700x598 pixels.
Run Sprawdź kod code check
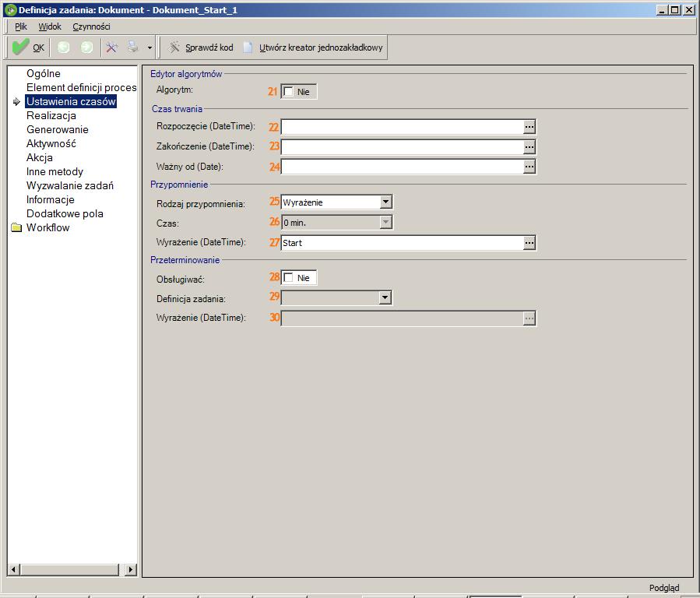point(200,47)
